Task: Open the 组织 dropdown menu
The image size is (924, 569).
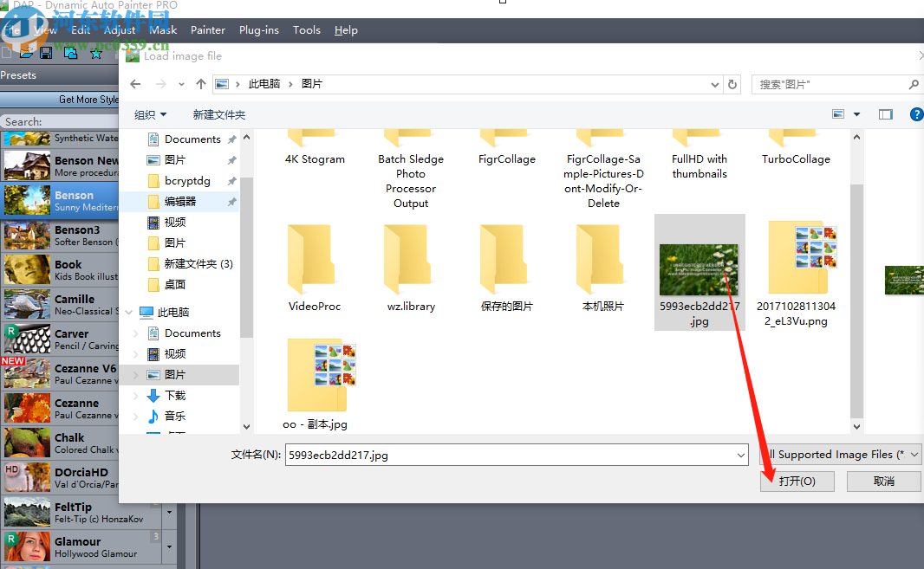Action: tap(149, 113)
